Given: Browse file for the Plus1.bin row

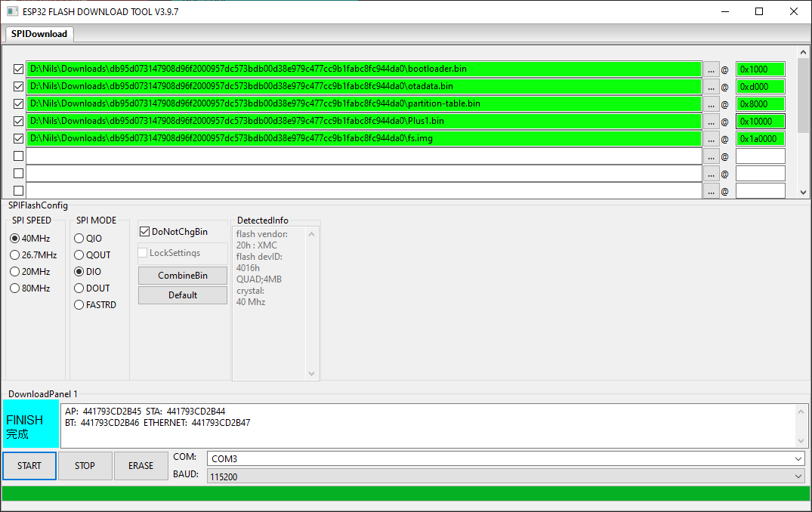Looking at the screenshot, I should click(711, 122).
